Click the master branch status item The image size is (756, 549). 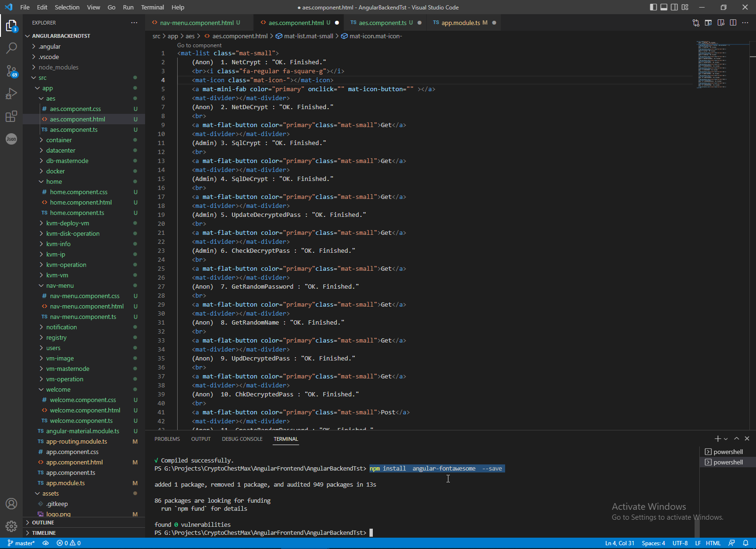tap(21, 543)
